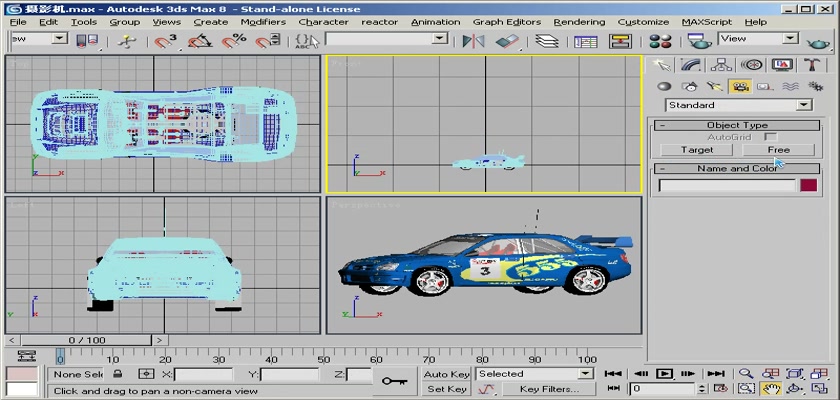The height and width of the screenshot is (400, 840).
Task: Open the named selection sets dropdown
Action: coord(440,39)
